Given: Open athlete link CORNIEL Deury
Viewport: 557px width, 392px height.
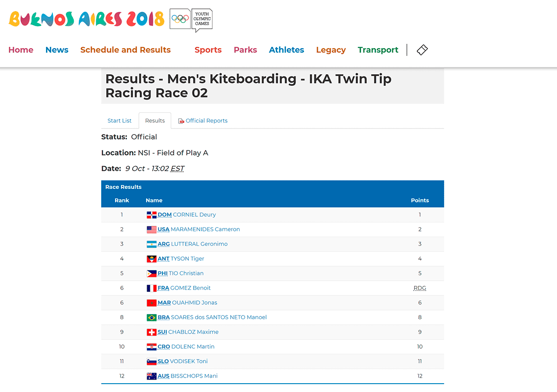Looking at the screenshot, I should coord(194,215).
